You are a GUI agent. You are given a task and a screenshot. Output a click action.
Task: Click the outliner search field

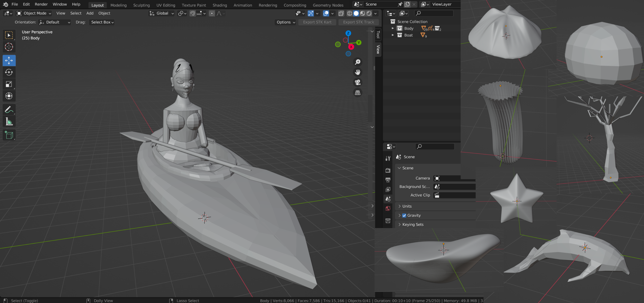pyautogui.click(x=434, y=13)
